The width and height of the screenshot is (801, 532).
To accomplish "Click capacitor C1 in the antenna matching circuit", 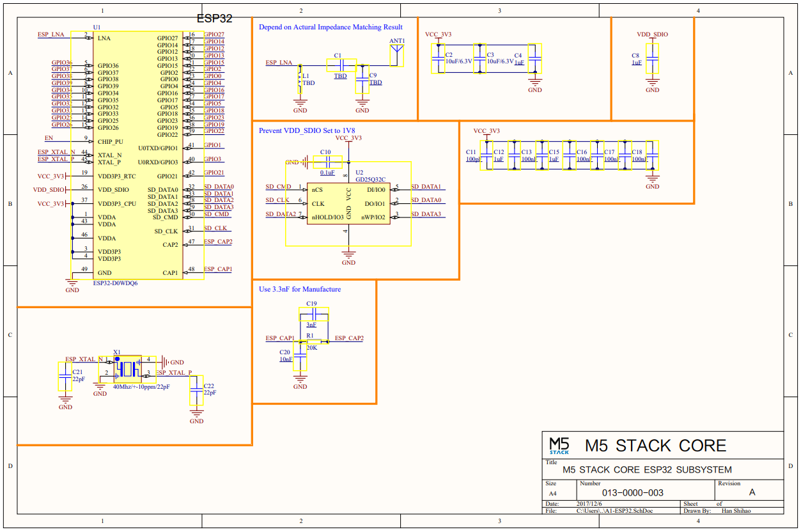I will [x=341, y=65].
